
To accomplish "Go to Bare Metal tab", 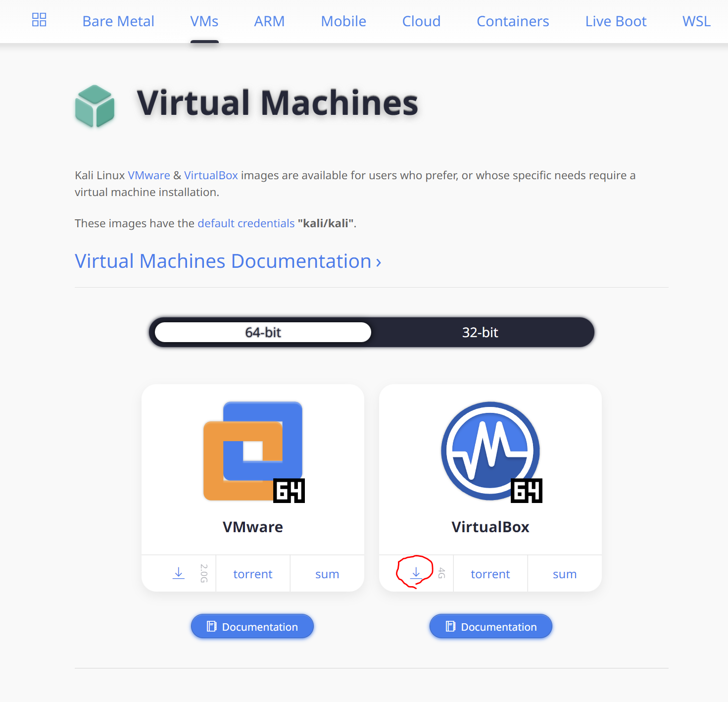I will coord(118,21).
